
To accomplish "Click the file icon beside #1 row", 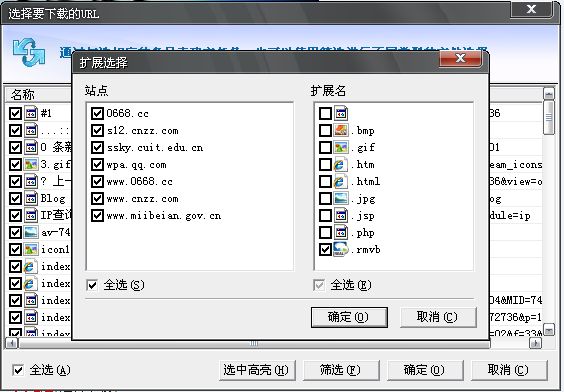I will [31, 113].
